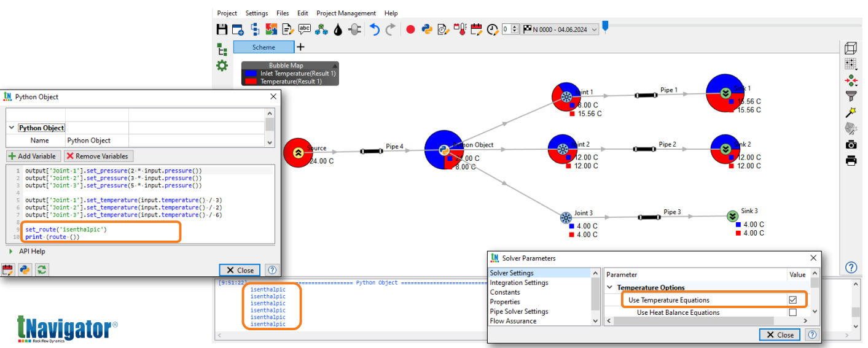Select Pipe Solver Settings in solver list

(x=519, y=311)
